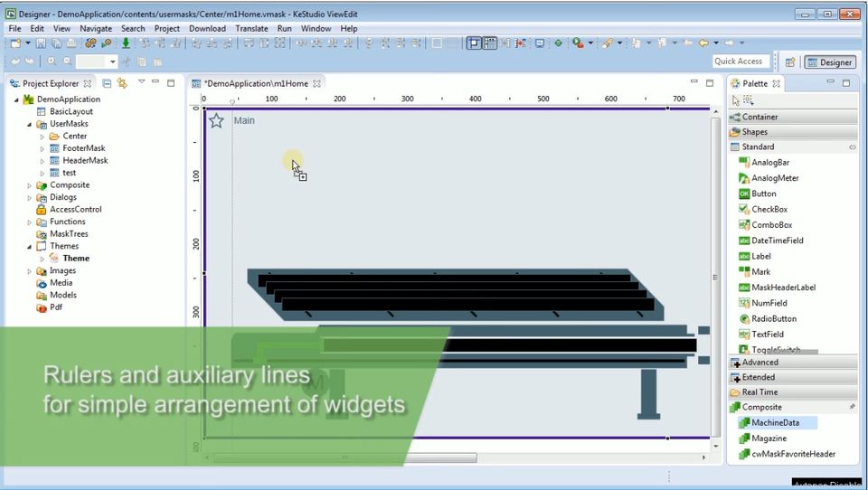
Task: Select the Palette marquee tool
Action: point(749,100)
